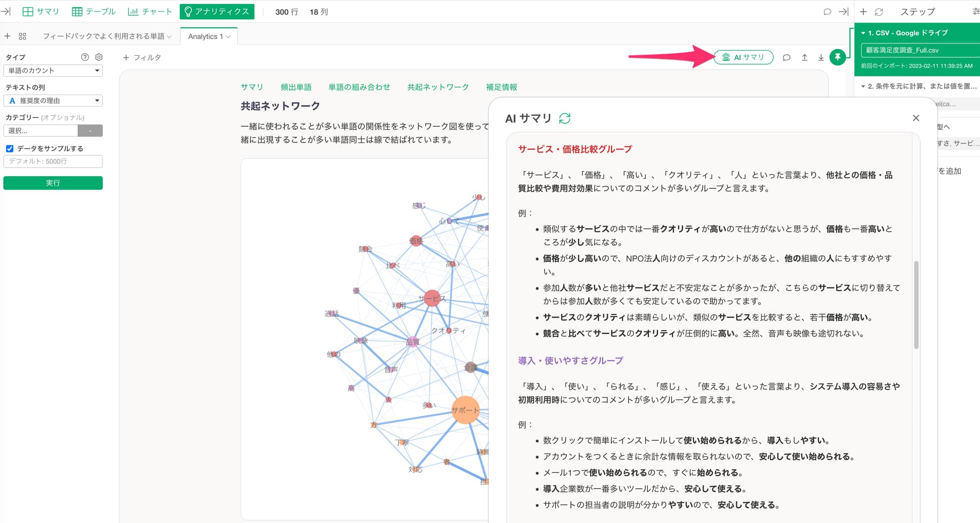Click the sample rows input field

pos(53,161)
